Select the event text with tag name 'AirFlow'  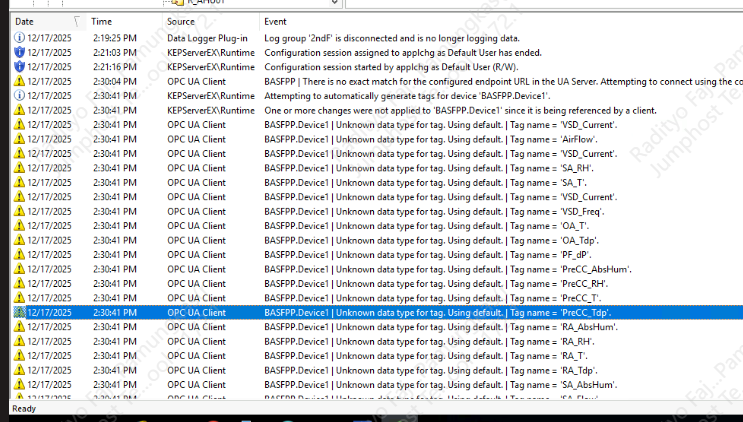[x=431, y=139]
